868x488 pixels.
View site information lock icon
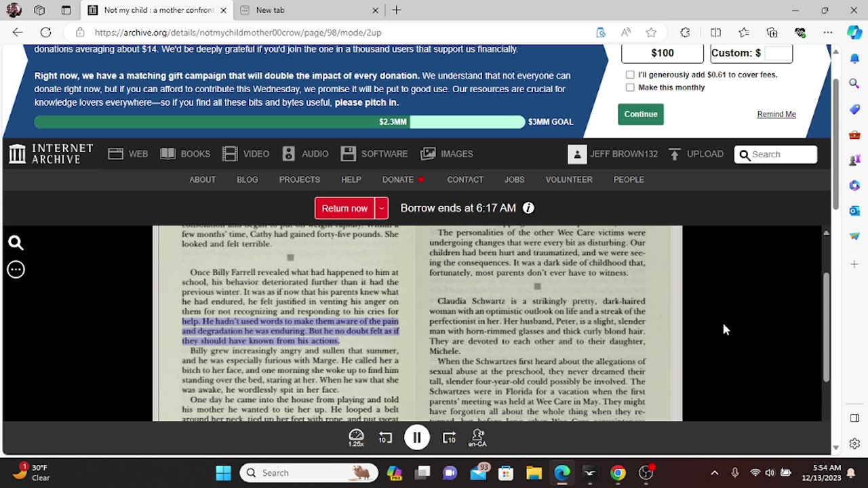[80, 33]
